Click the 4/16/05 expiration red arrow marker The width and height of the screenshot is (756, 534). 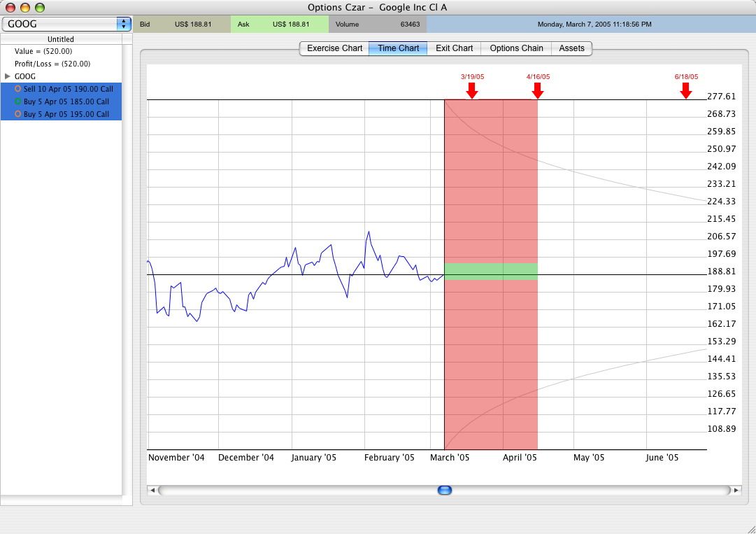coord(538,90)
